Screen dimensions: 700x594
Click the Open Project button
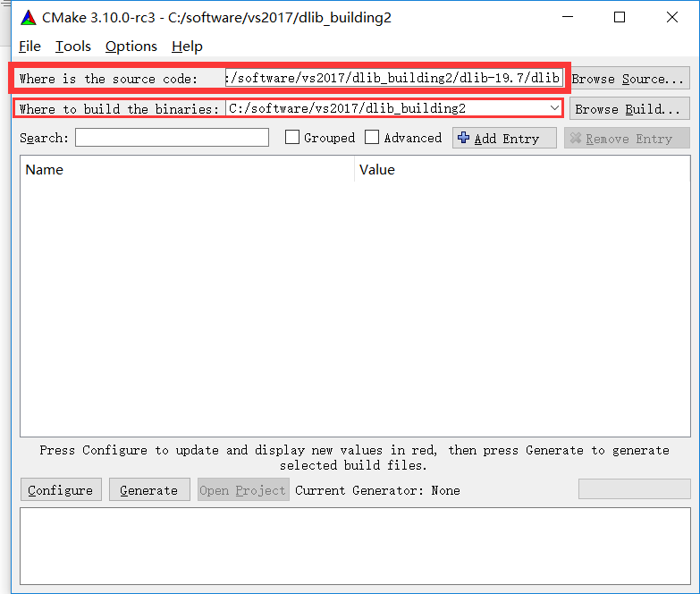click(x=243, y=490)
